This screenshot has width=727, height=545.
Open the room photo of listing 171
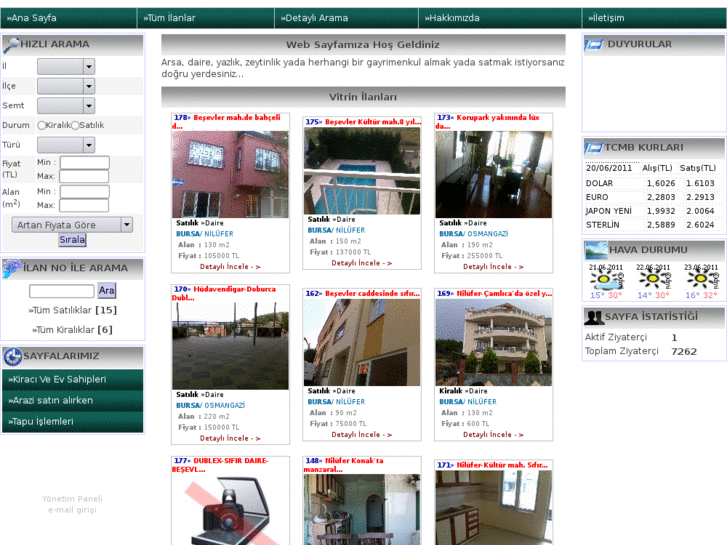tap(494, 507)
